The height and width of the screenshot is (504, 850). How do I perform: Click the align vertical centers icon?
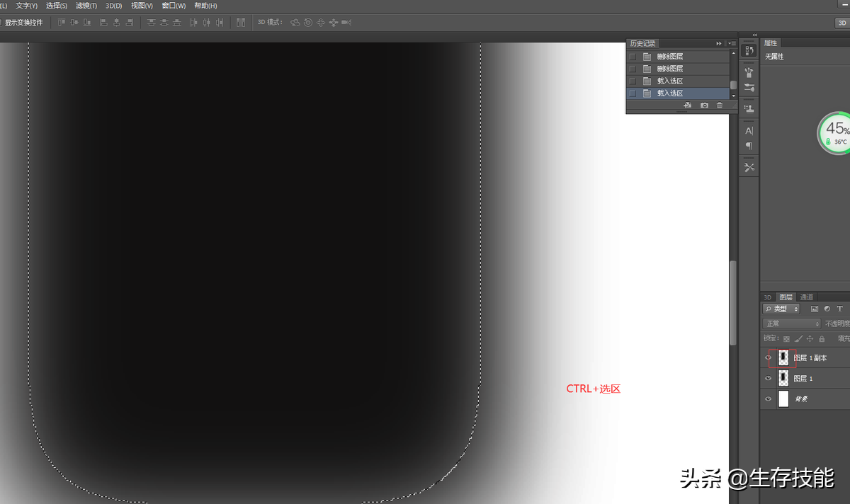74,23
